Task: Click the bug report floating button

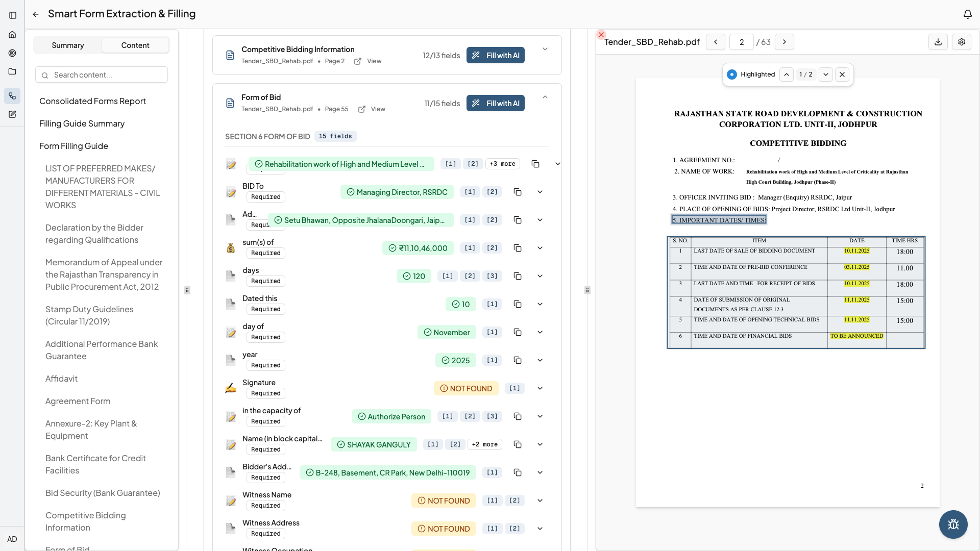Action: [953, 524]
